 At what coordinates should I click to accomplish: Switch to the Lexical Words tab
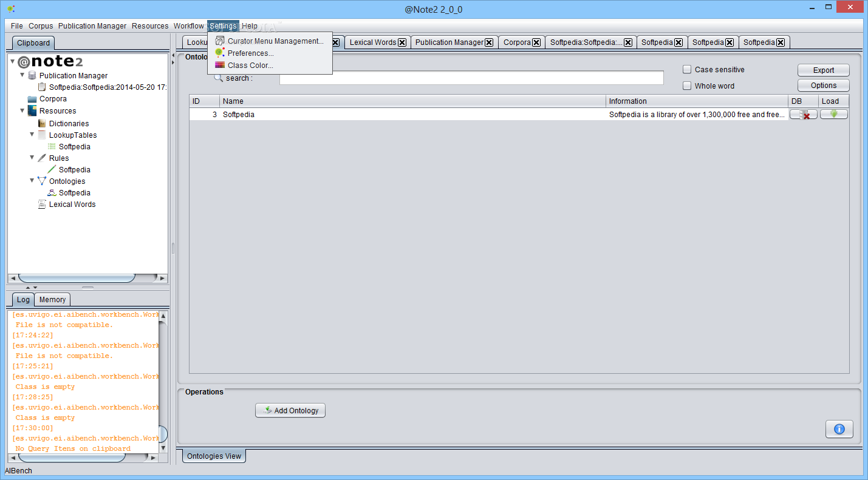(x=372, y=42)
